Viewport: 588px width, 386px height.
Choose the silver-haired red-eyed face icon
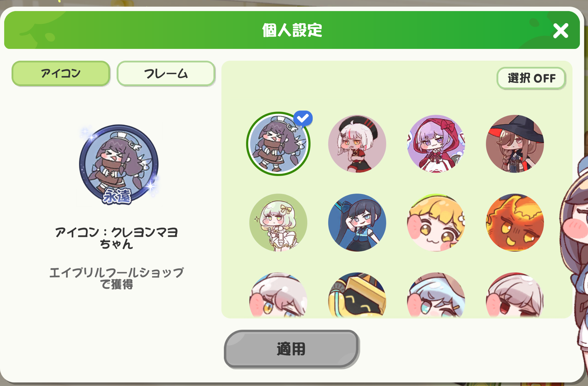[x=515, y=295]
